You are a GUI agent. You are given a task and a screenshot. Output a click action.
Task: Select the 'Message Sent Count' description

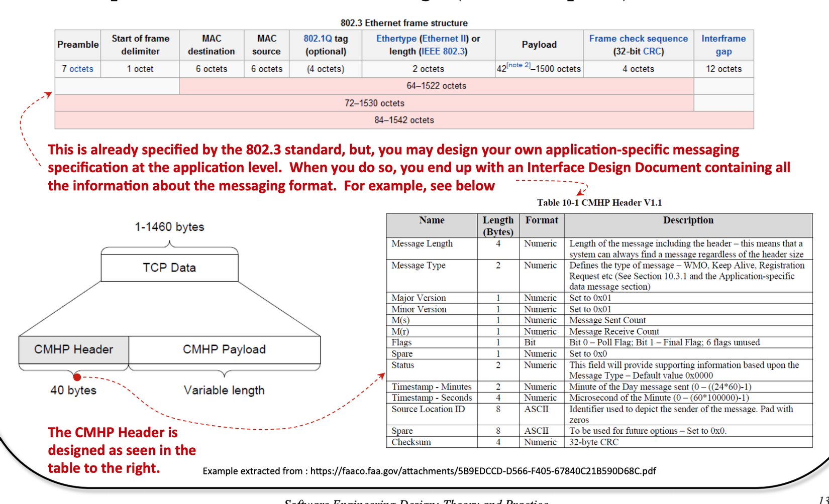(x=607, y=320)
